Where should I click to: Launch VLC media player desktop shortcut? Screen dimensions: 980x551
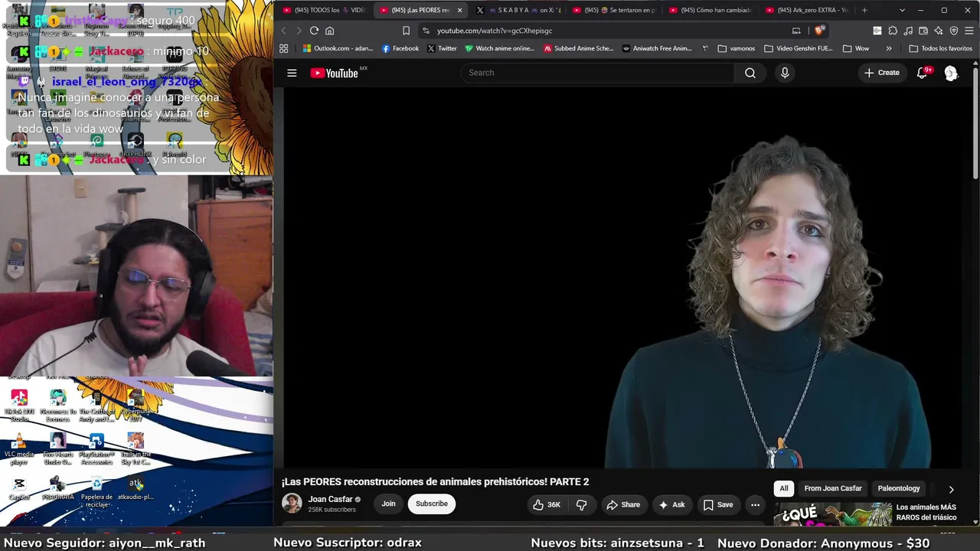(19, 449)
